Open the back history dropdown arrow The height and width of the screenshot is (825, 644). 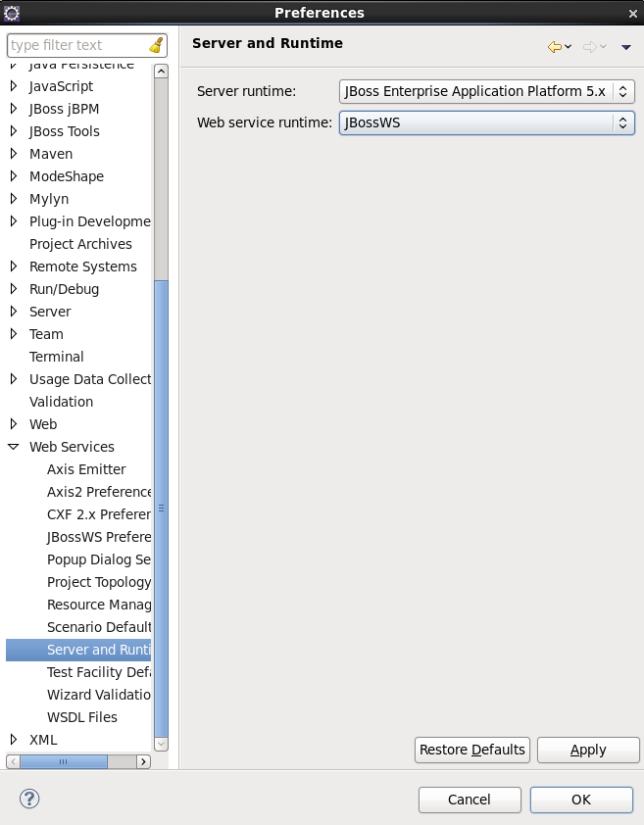pos(569,47)
